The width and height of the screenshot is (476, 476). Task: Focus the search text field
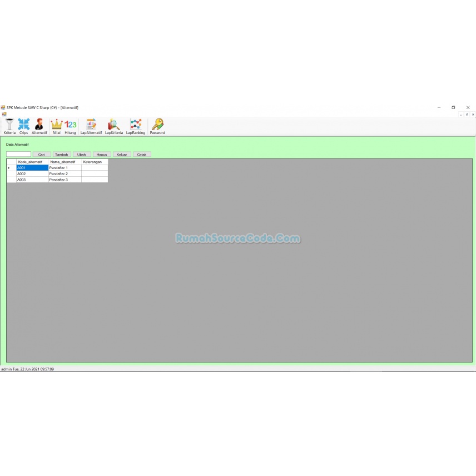coord(18,154)
